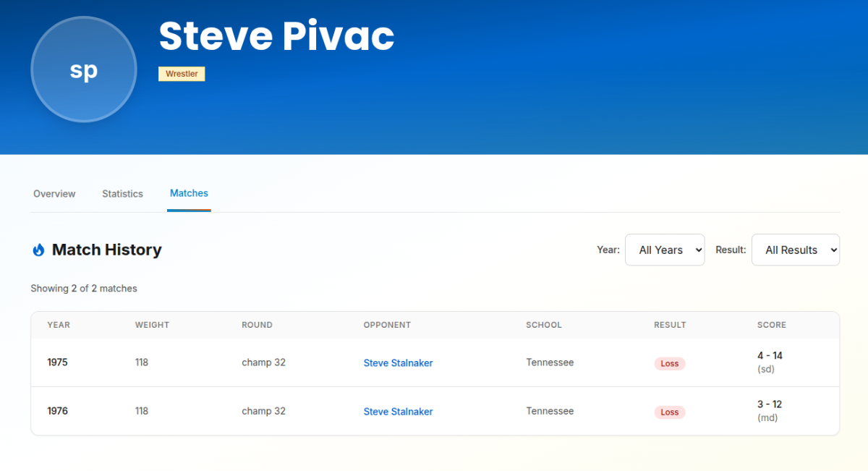Click the Result column header
The width and height of the screenshot is (868, 471).
(x=670, y=325)
